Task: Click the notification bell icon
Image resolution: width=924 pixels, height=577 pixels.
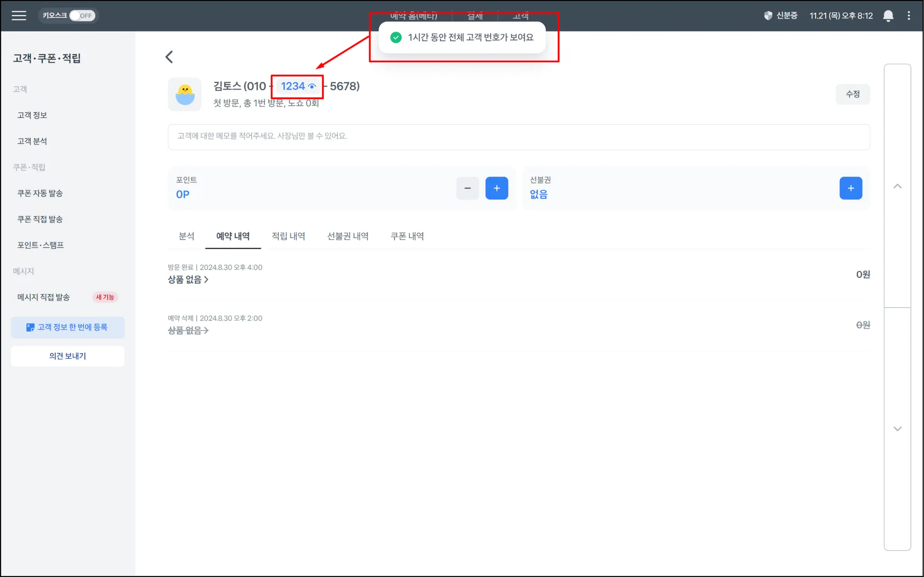Action: (888, 16)
